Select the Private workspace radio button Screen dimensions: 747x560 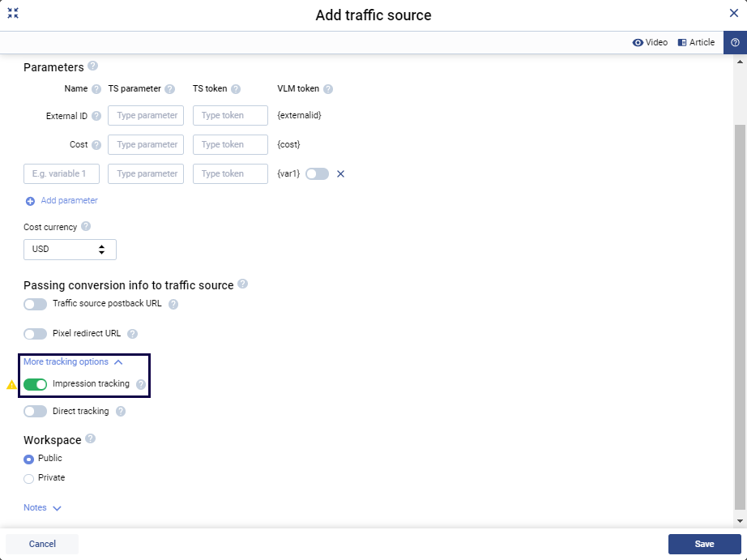point(29,478)
